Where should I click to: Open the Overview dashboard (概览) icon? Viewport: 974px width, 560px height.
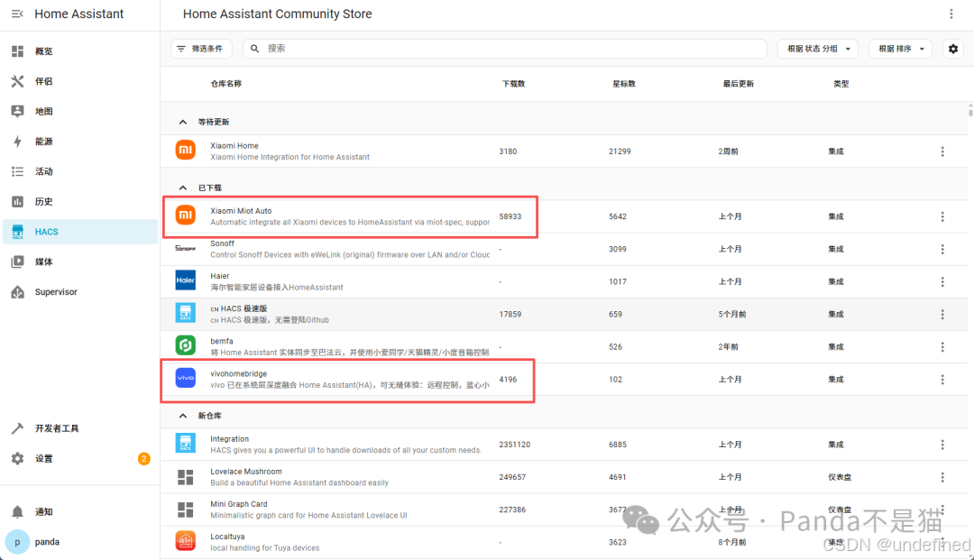click(17, 50)
